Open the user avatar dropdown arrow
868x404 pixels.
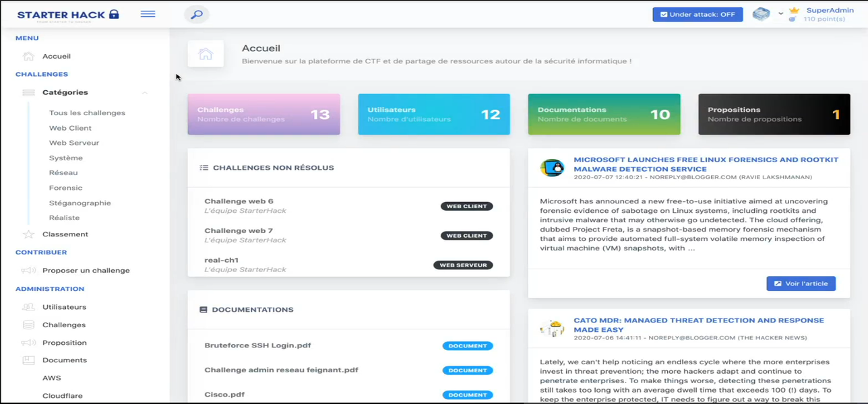[x=780, y=13]
